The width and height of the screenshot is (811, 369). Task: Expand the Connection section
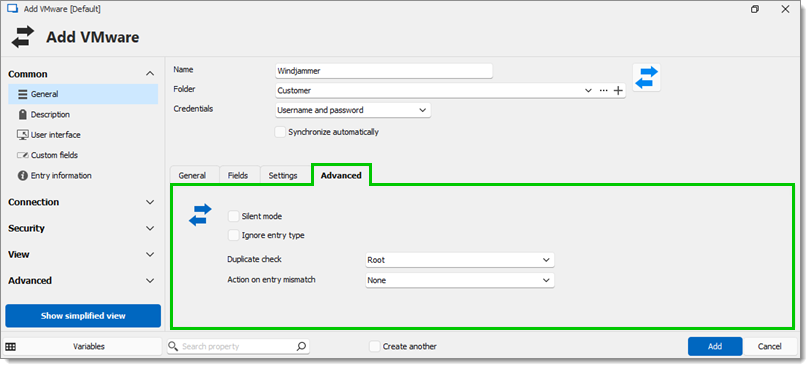coord(150,202)
